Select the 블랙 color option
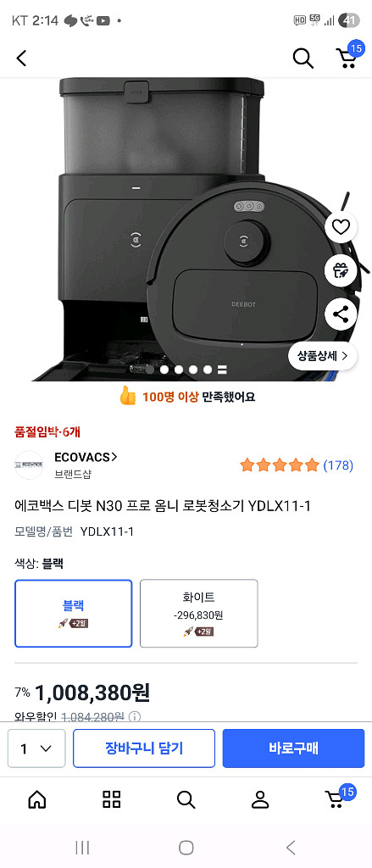 point(74,614)
